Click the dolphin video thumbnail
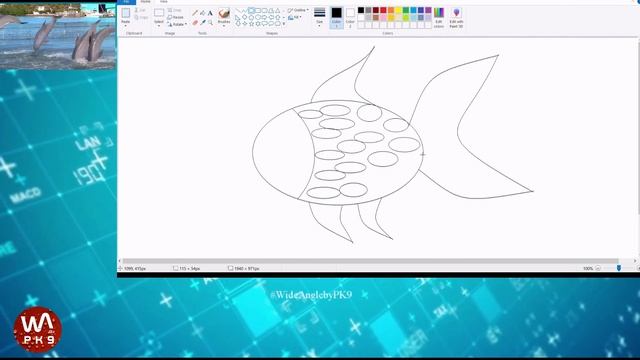 click(x=58, y=36)
